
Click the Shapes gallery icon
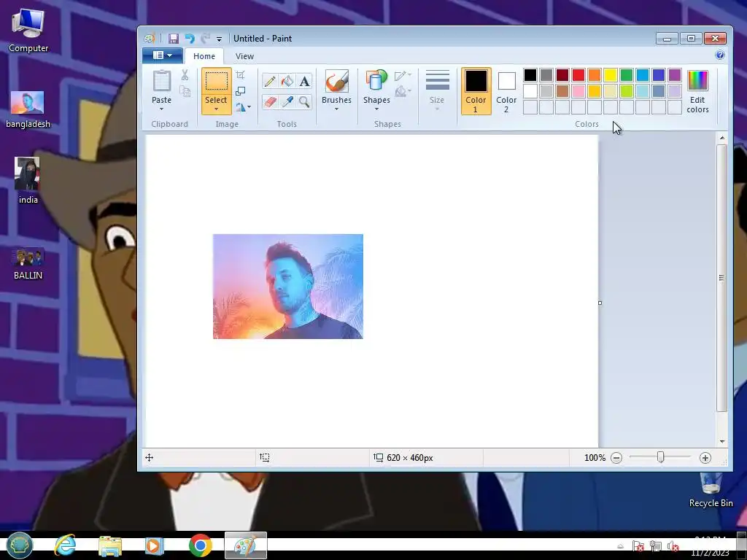pos(376,82)
